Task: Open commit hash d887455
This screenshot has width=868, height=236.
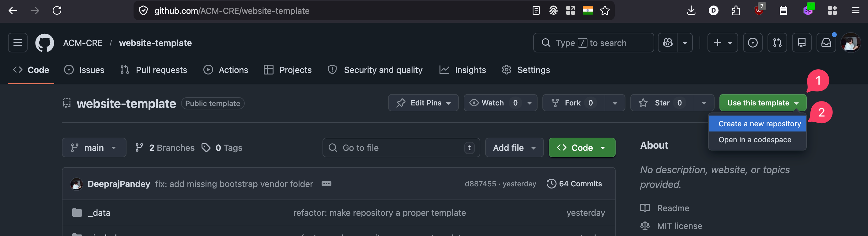Action: coord(480,184)
